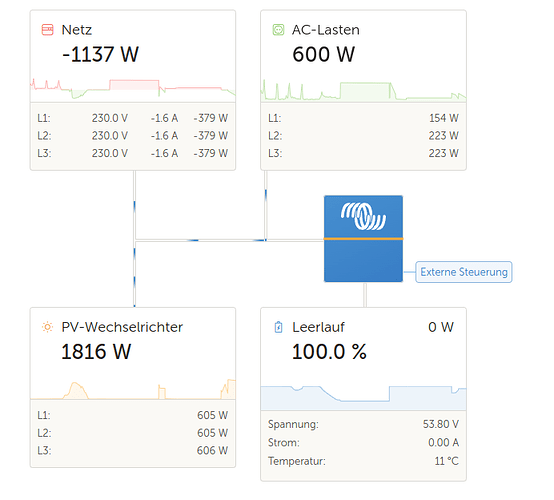The image size is (554, 500).
Task: Click the red Netz grid icon
Action: [x=47, y=30]
